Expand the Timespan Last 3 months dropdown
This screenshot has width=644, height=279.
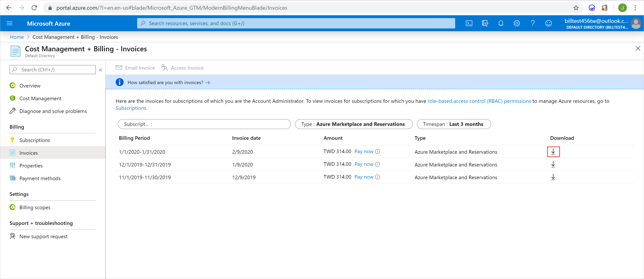(454, 124)
